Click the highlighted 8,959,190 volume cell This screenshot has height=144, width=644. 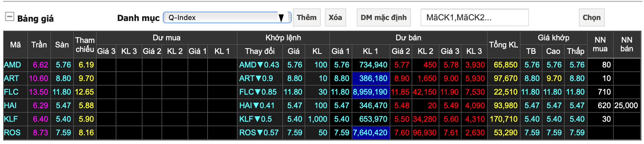tap(371, 92)
